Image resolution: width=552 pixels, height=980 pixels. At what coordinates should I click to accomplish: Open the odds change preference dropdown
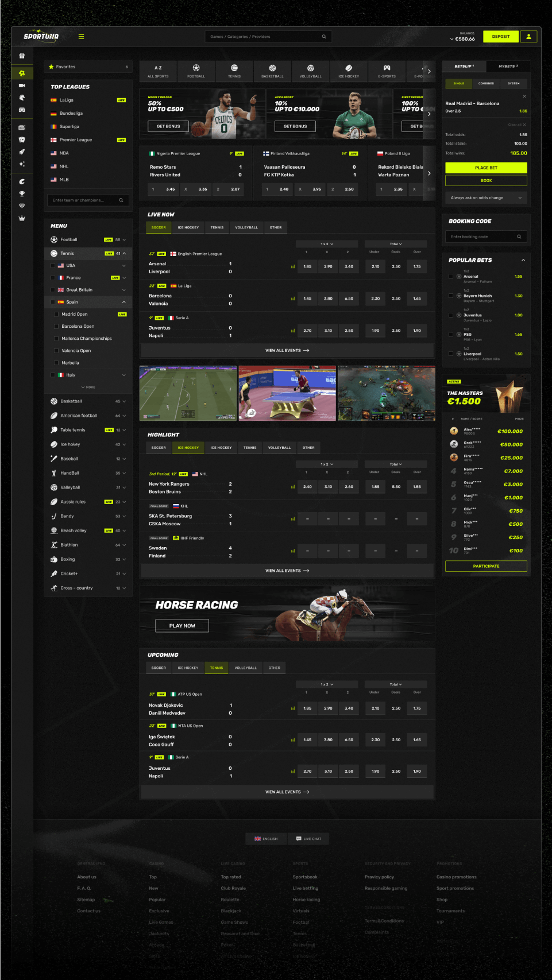pos(486,197)
